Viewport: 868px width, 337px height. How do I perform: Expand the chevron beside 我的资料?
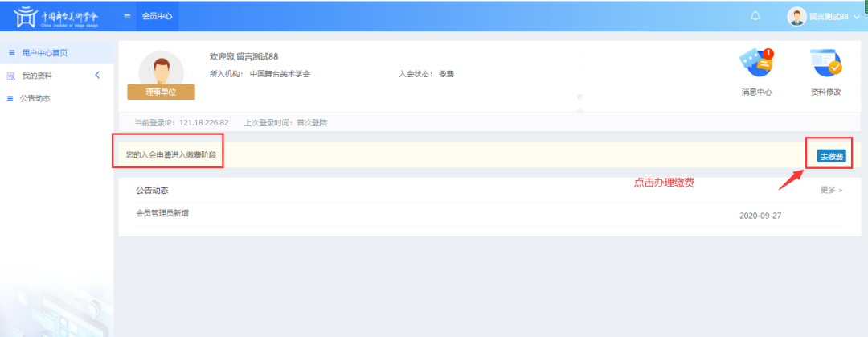(97, 76)
